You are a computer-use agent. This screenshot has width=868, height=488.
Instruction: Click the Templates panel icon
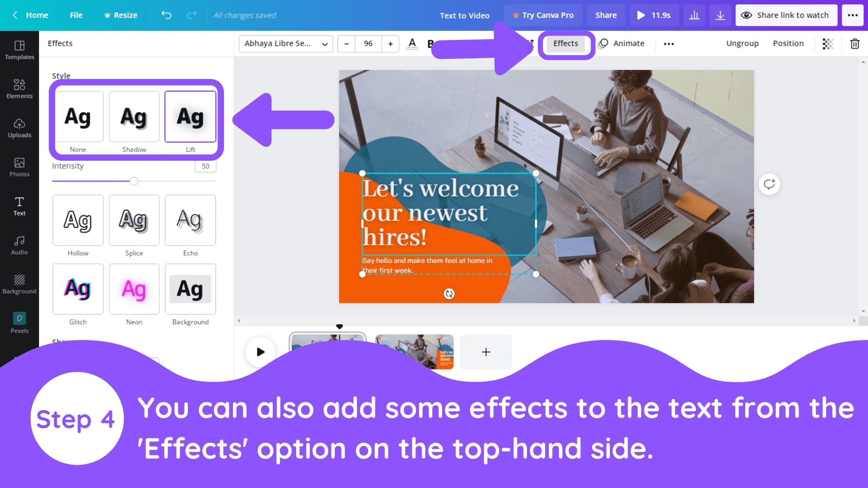click(x=19, y=50)
